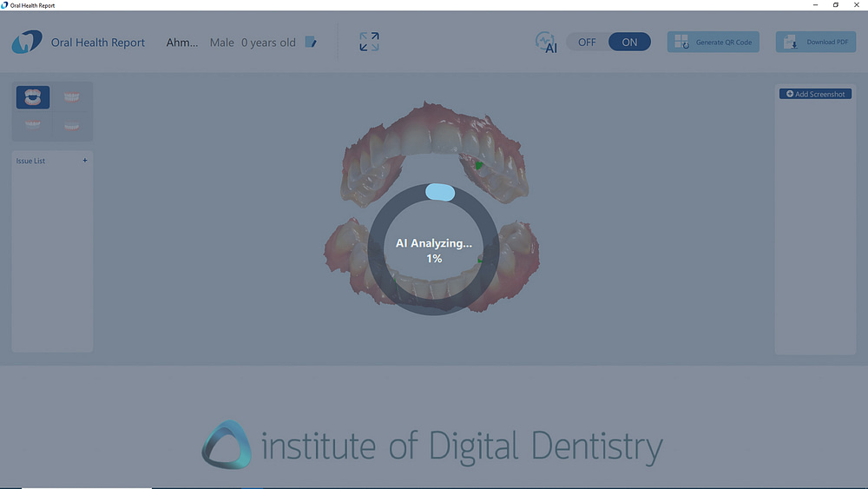Switch AI toggle to ON
This screenshot has height=489, width=868.
click(629, 42)
